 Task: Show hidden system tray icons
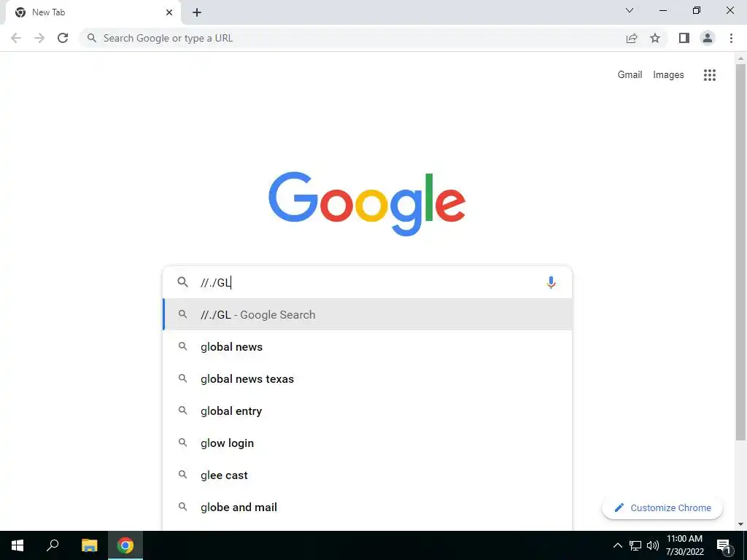click(617, 545)
